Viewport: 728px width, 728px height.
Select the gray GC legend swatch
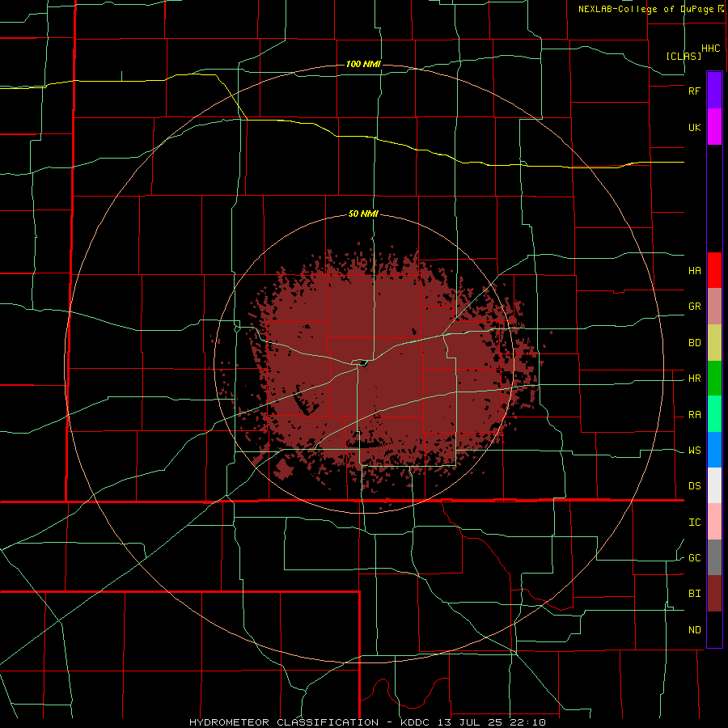714,557
